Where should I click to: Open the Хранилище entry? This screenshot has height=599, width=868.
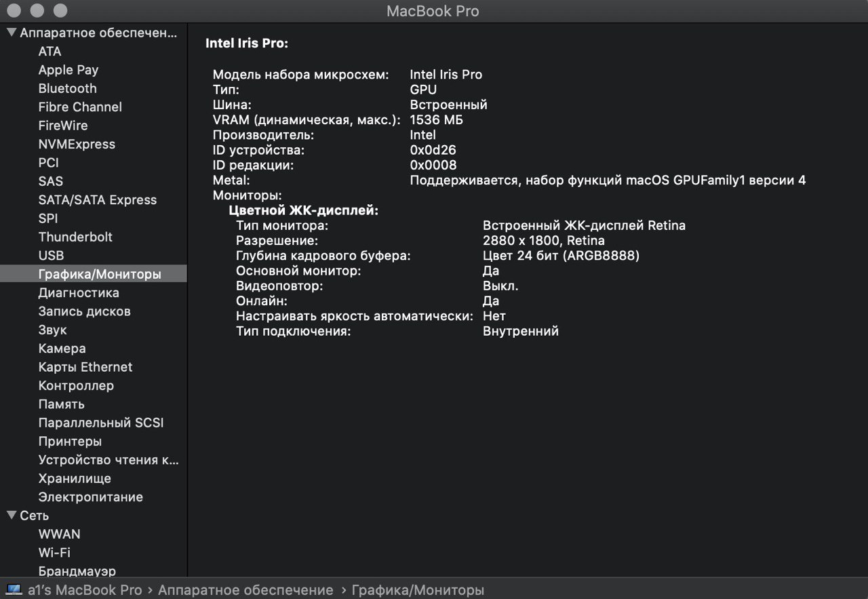click(75, 478)
